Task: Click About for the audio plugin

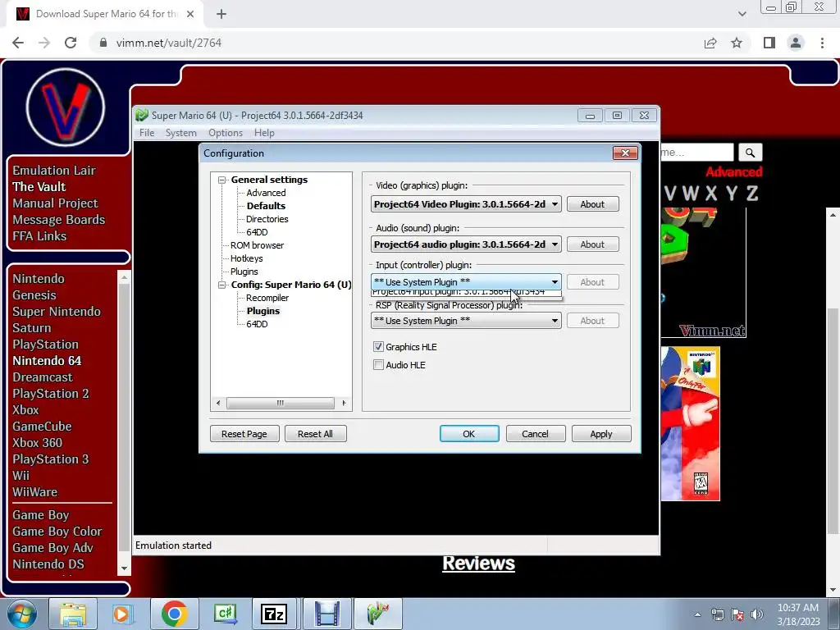Action: pyautogui.click(x=592, y=244)
